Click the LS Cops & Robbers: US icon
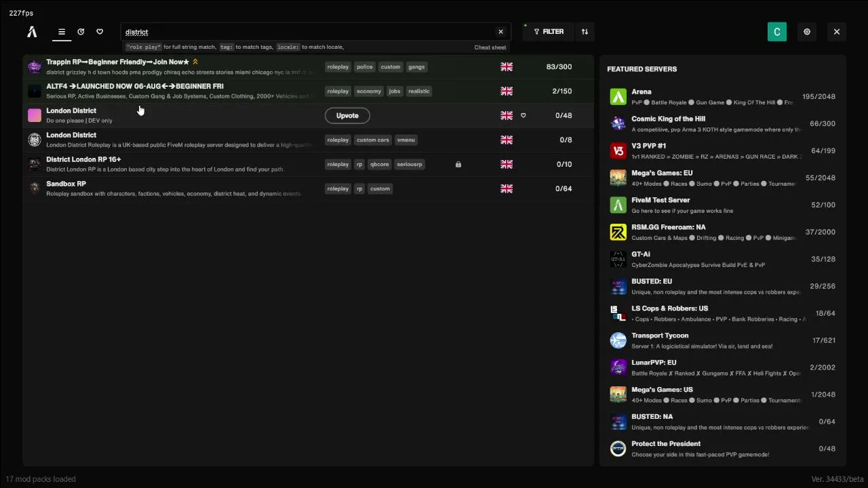This screenshot has width=868, height=488. click(x=618, y=313)
